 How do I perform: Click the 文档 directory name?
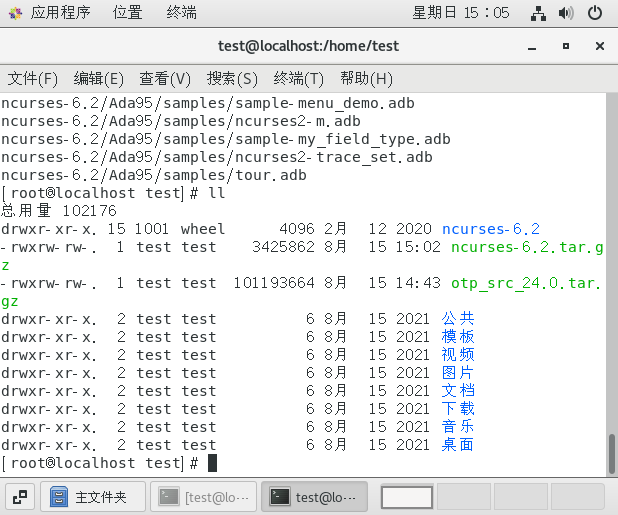pyautogui.click(x=458, y=390)
